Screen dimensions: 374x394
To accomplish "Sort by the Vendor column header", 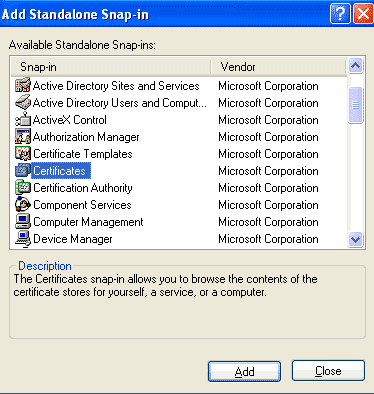I will pos(279,67).
